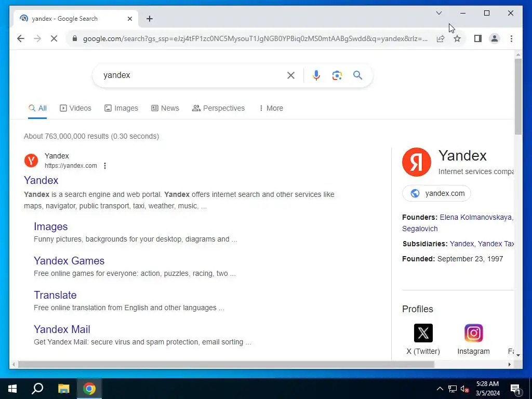This screenshot has width=532, height=399.
Task: Share this page using the share icon
Action: pyautogui.click(x=441, y=38)
